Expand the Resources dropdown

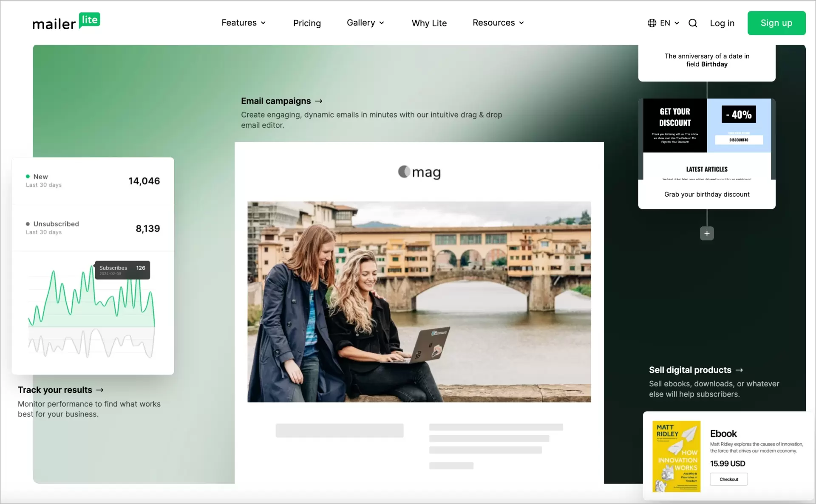[498, 23]
